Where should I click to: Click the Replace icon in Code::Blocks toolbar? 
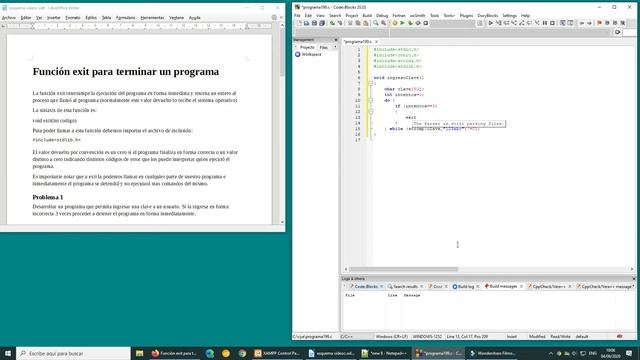tap(384, 23)
